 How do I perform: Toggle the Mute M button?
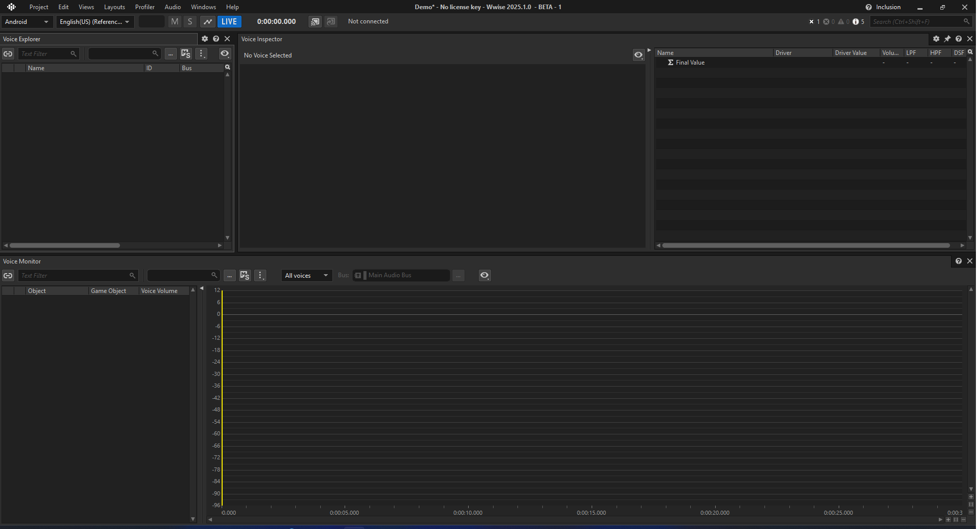[175, 21]
